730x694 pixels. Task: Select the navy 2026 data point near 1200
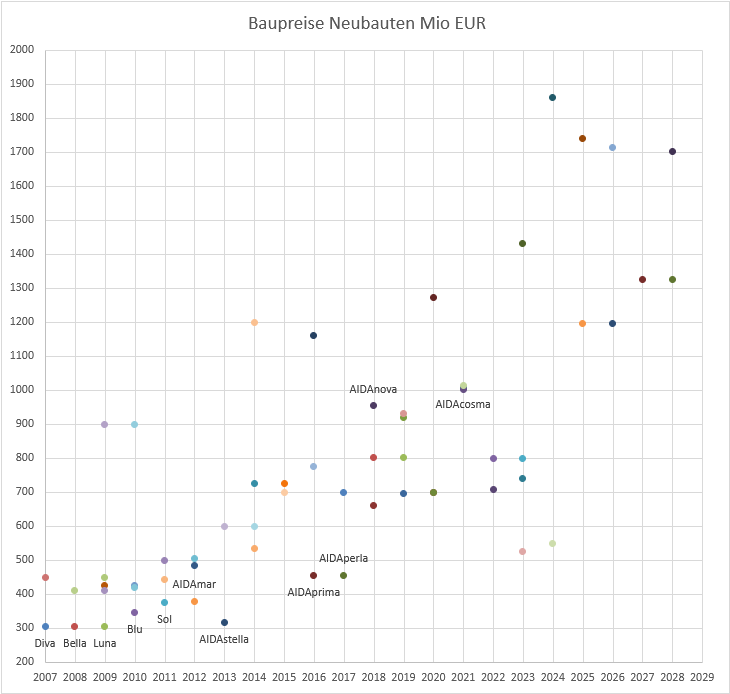click(612, 323)
